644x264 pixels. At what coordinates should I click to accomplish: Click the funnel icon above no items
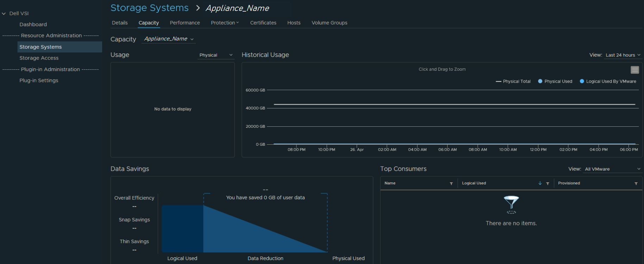[x=511, y=204]
